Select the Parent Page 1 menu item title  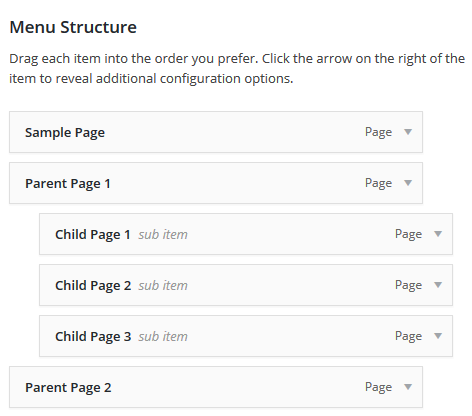pos(68,184)
